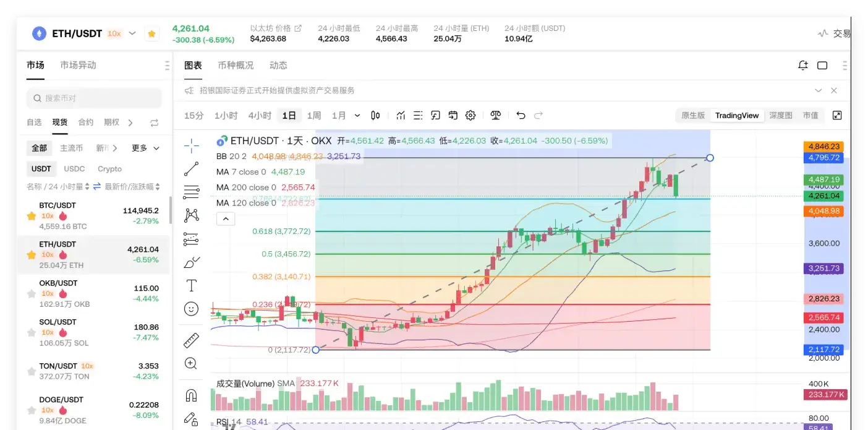Viewport: 868px width, 430px height.
Task: Switch to 市场异动 tab
Action: [78, 65]
